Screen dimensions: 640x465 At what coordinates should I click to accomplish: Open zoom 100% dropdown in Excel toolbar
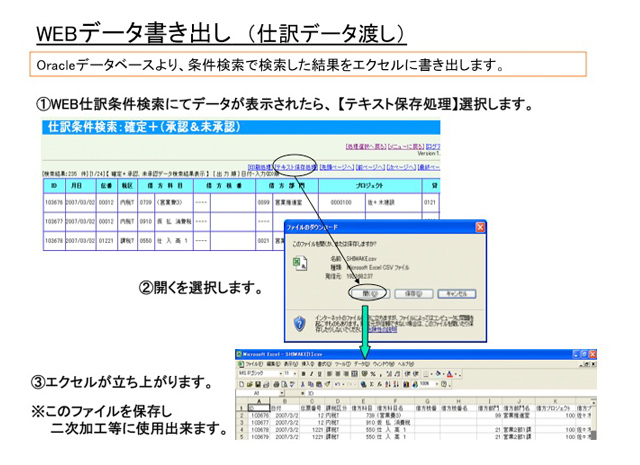pos(437,384)
